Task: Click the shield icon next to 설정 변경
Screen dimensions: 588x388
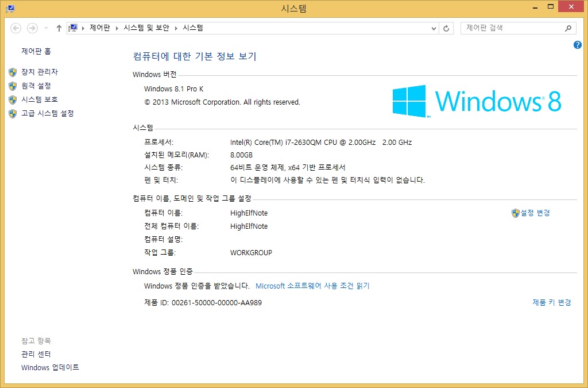Action: click(x=516, y=213)
